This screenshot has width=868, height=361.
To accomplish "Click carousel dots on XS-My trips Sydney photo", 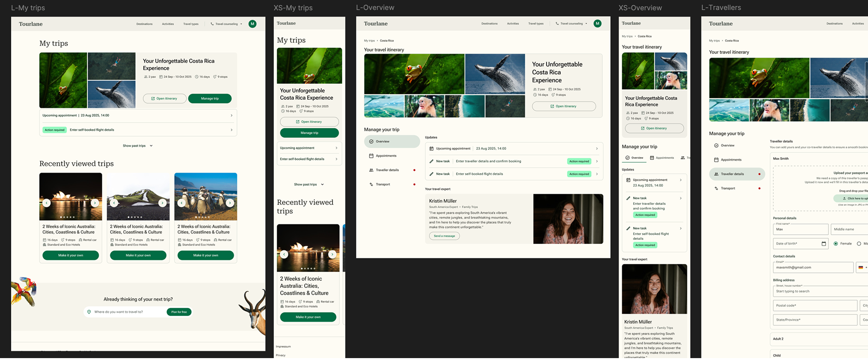I will (308, 268).
